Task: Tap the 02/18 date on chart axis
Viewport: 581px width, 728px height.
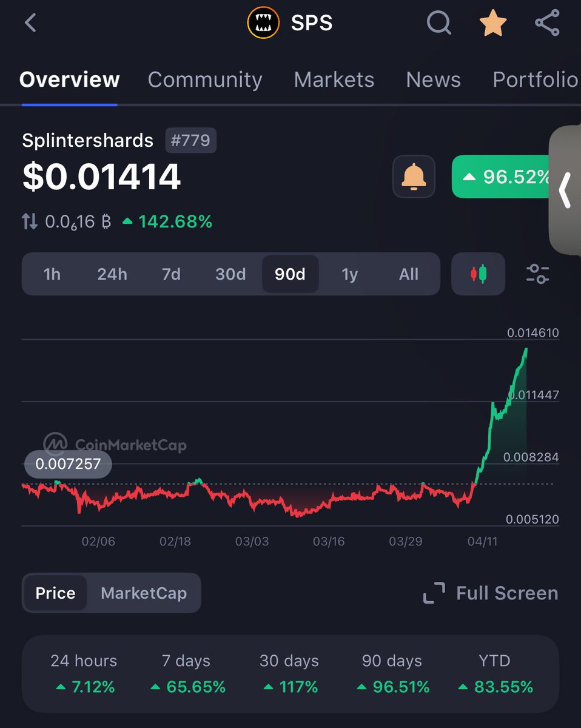Action: tap(175, 541)
